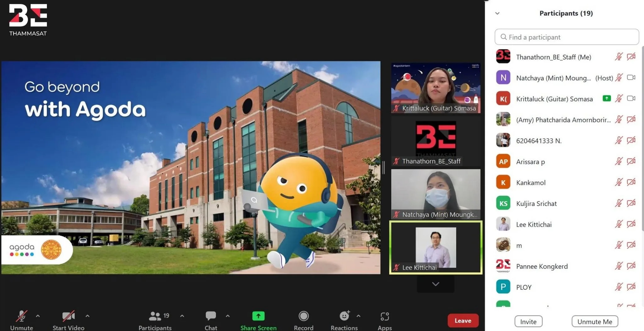The width and height of the screenshot is (644, 331).
Task: Click the green Share Screen icon
Action: (258, 316)
